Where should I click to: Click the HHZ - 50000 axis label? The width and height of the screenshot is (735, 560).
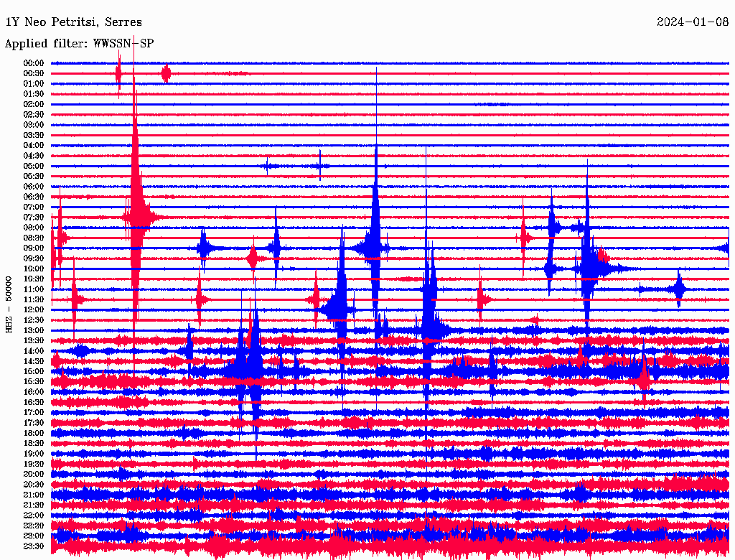[9, 304]
